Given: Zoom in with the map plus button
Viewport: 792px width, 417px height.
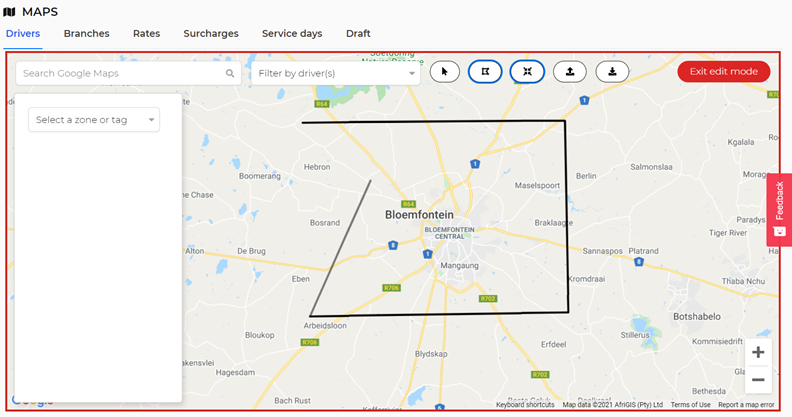Looking at the screenshot, I should [x=758, y=352].
